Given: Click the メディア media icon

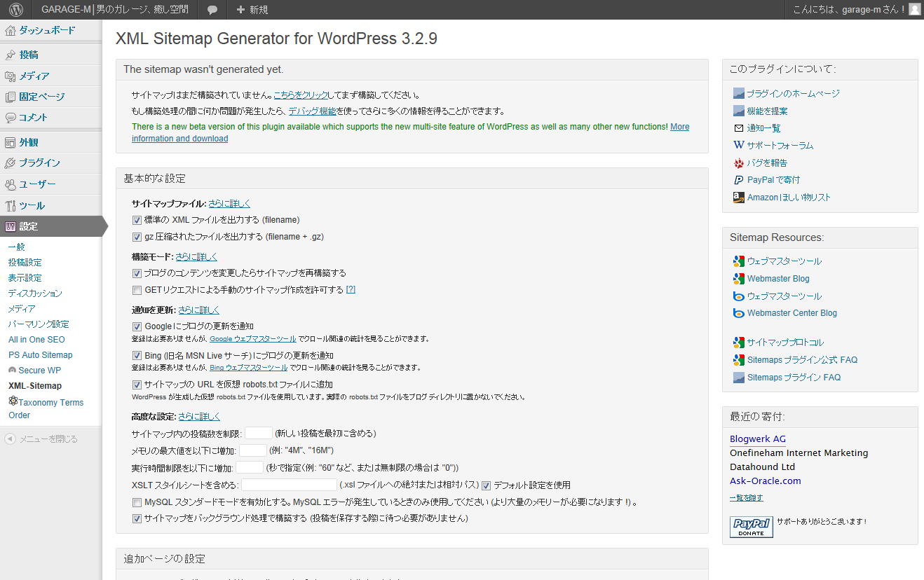Looking at the screenshot, I should coord(11,76).
